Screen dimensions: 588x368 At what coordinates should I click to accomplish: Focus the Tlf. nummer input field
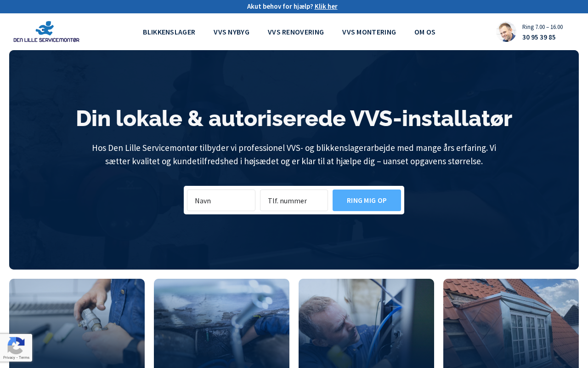294,200
